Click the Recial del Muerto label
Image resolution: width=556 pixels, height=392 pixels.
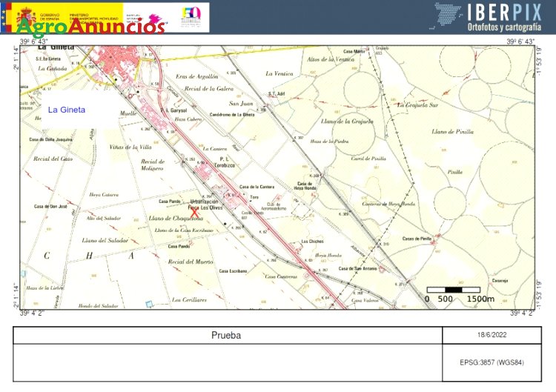pyautogui.click(x=191, y=262)
